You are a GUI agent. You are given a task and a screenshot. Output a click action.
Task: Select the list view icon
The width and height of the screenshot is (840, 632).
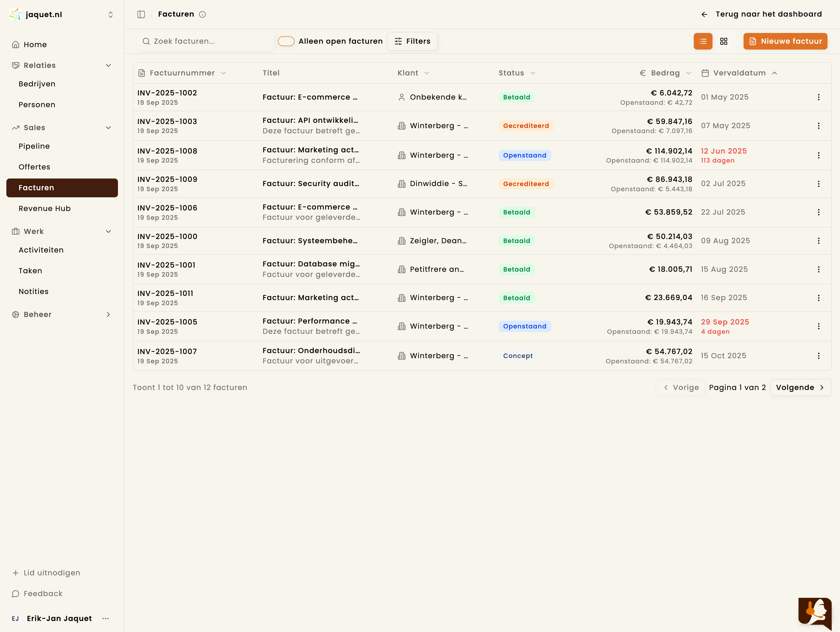coord(703,41)
